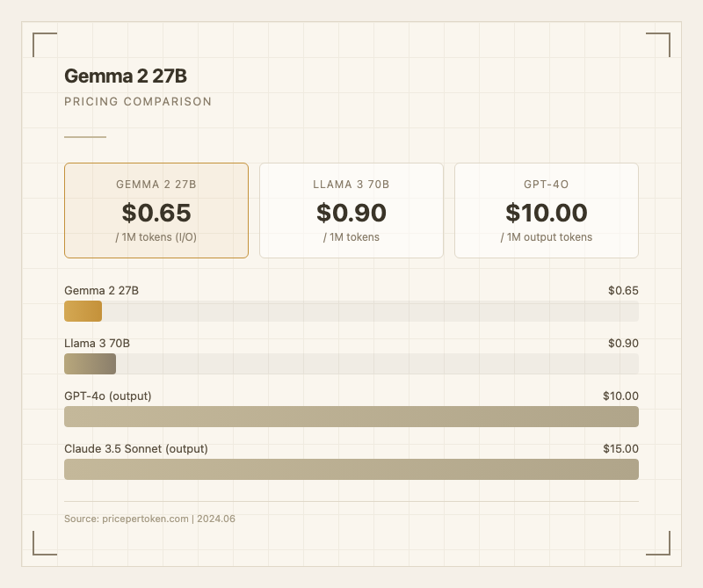Click the Gemma 2 27B main title
The height and width of the screenshot is (588, 703).
tap(126, 76)
